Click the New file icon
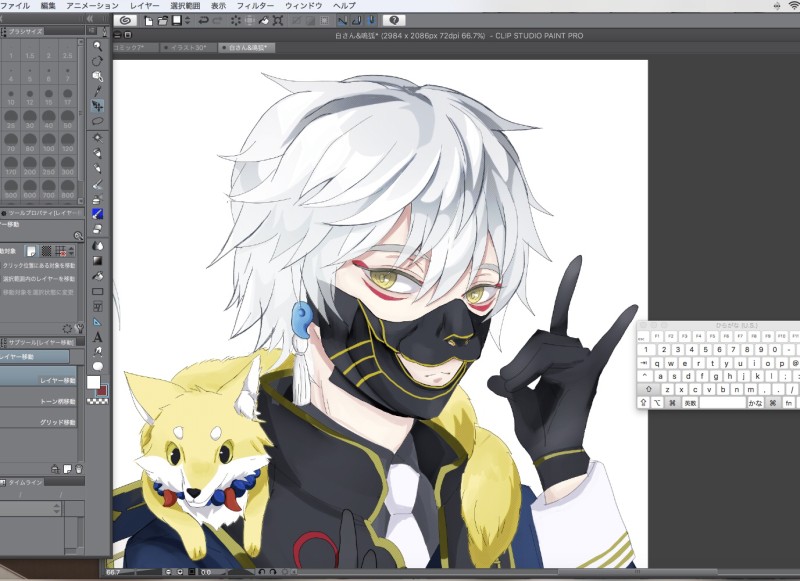Viewport: 800px width, 581px height. (x=148, y=20)
